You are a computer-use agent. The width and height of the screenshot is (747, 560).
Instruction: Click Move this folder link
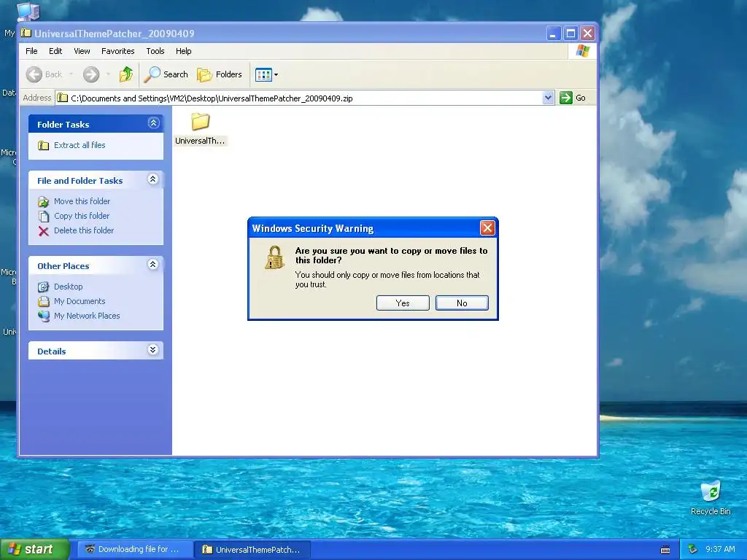coord(82,201)
